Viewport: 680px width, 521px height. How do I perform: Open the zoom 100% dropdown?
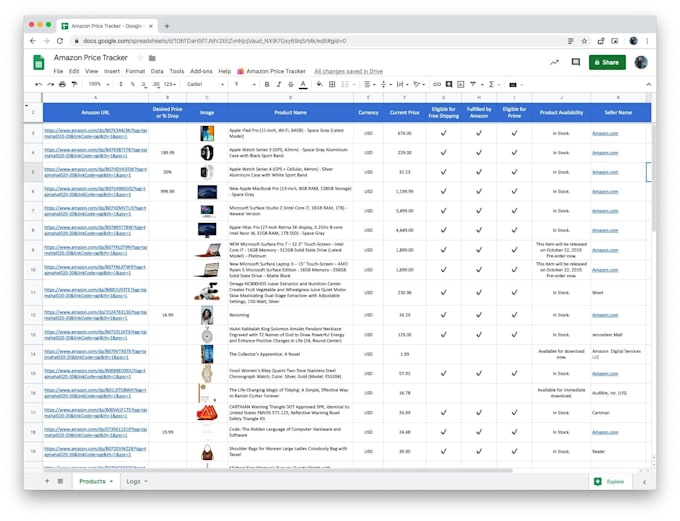click(x=99, y=84)
